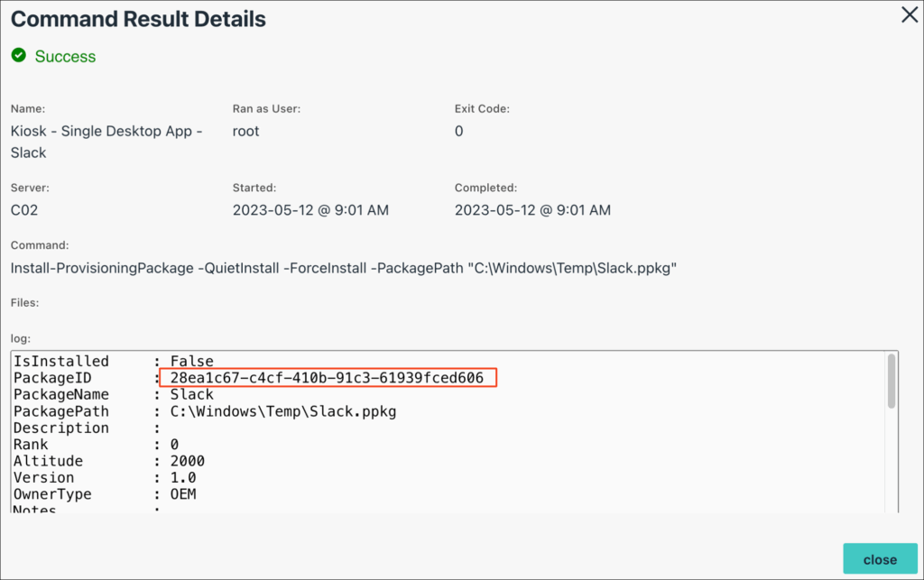
Task: Click the PackagePath line in the log
Action: pos(205,411)
